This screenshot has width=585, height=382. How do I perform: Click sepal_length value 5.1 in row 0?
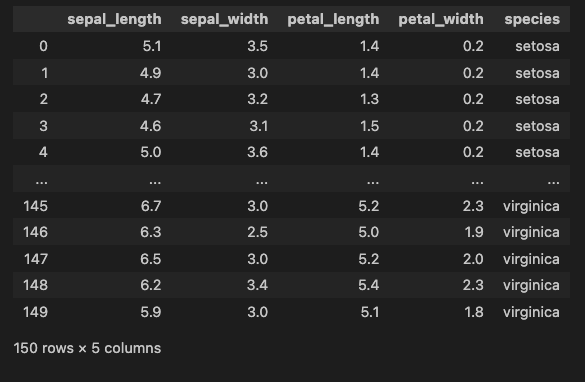[x=152, y=46]
